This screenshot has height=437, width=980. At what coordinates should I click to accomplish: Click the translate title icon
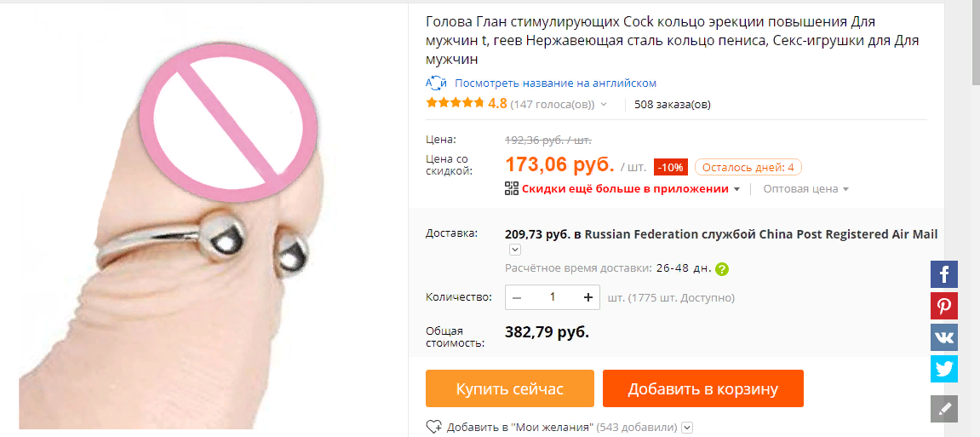click(x=436, y=83)
